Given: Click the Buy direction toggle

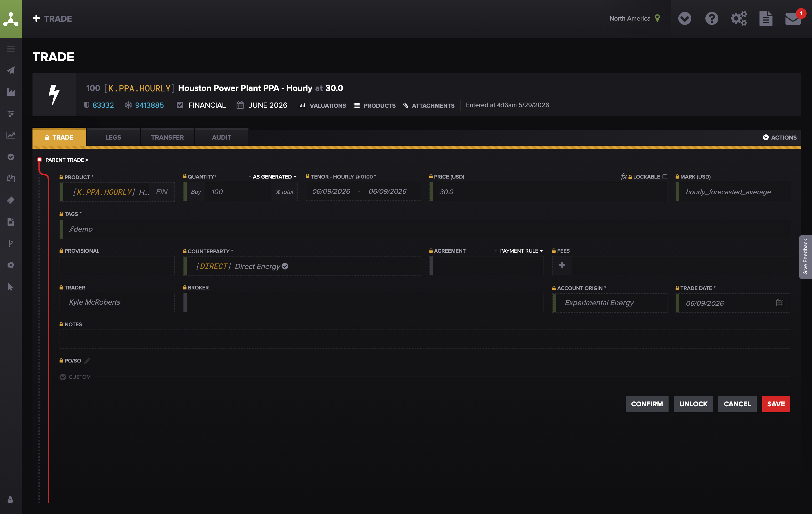Looking at the screenshot, I should point(196,192).
